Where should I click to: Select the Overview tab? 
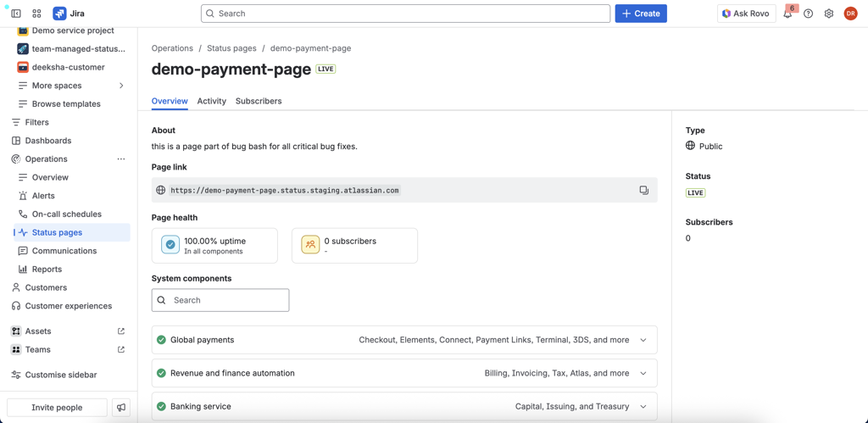tap(170, 101)
